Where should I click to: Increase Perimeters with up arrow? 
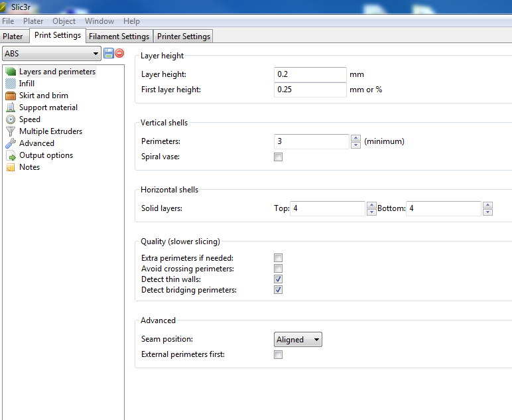pos(355,138)
